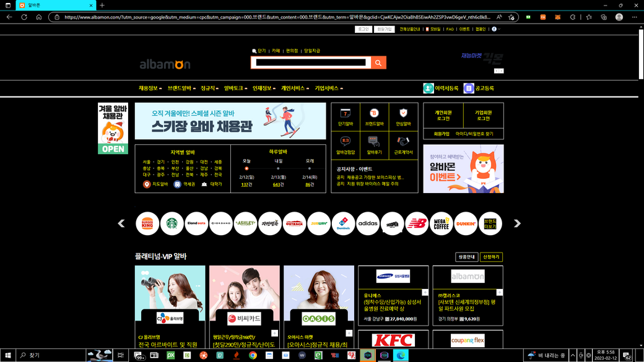Open Chrome from the Windows taskbar
Screen dimensions: 644x362
coord(253,355)
